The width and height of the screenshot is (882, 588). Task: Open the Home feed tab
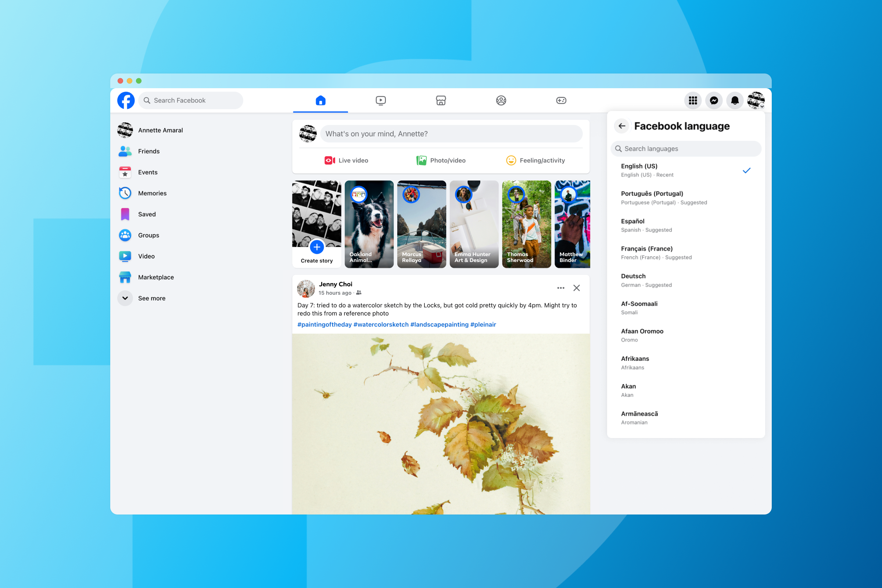tap(320, 100)
